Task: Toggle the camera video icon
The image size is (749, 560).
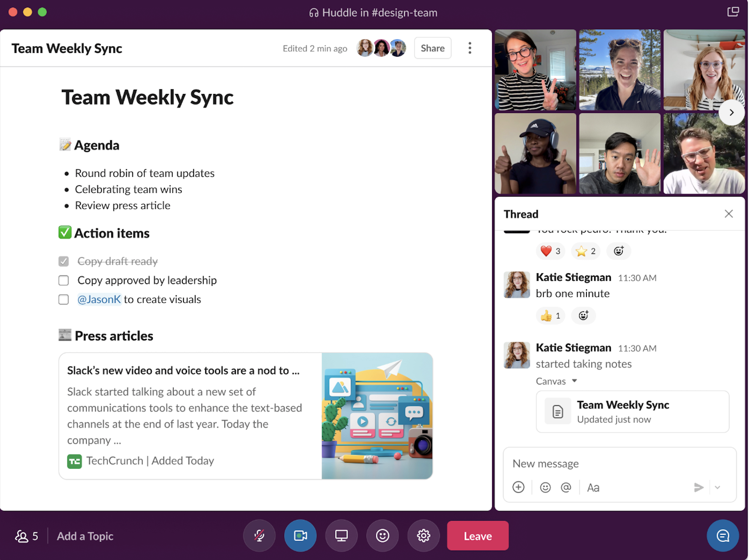Action: coord(301,535)
